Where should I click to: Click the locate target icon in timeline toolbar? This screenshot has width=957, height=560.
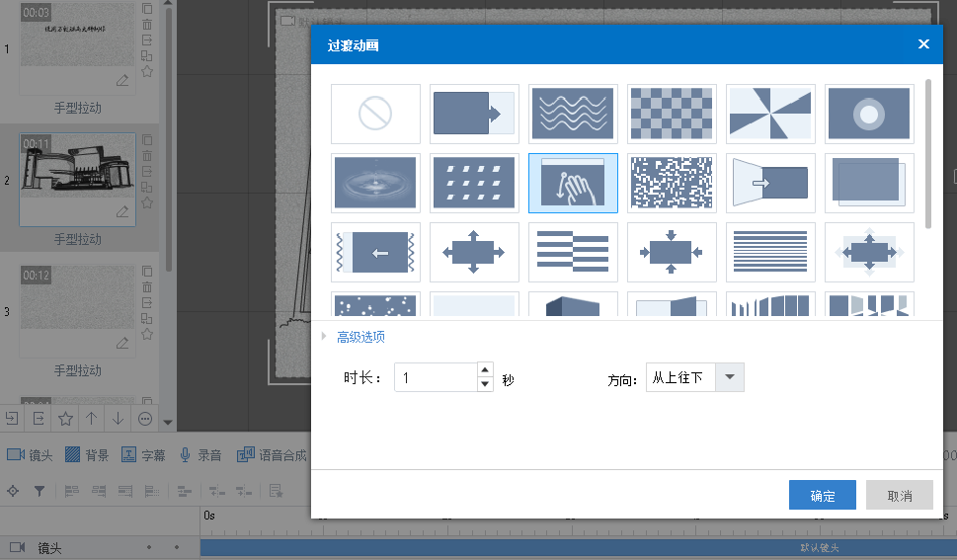click(x=13, y=491)
